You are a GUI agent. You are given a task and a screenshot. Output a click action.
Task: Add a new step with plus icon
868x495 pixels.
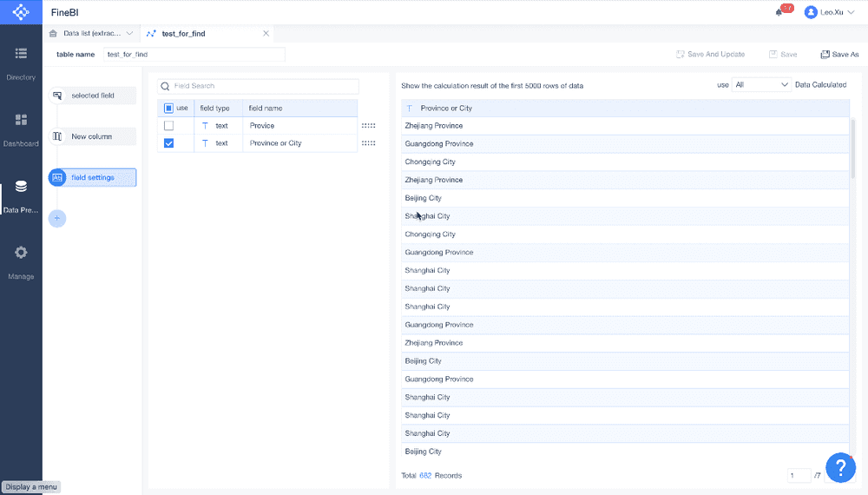point(57,218)
